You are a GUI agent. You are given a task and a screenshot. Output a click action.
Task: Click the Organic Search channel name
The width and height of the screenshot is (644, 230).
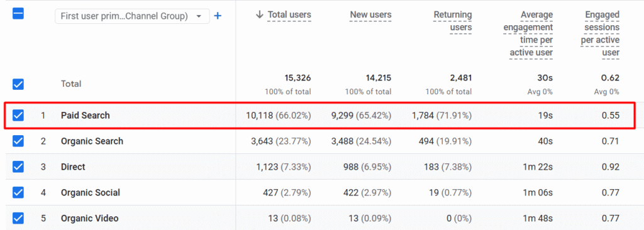[92, 141]
